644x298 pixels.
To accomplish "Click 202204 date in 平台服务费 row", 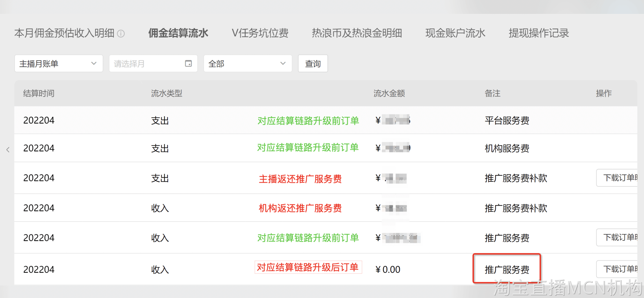I will point(39,120).
